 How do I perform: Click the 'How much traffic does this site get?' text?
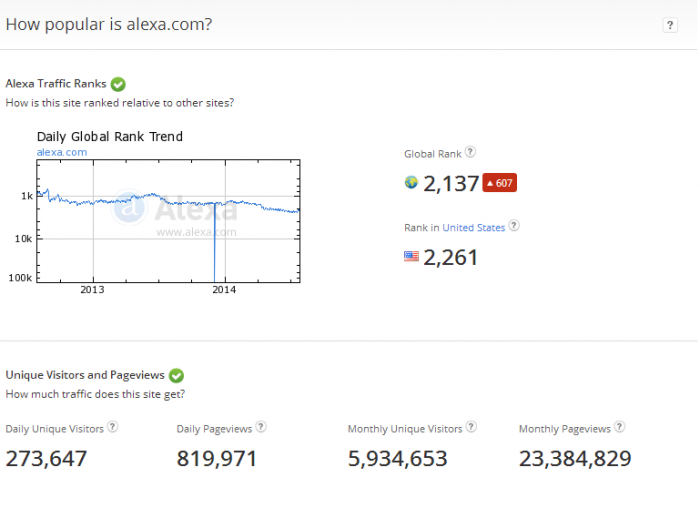point(95,394)
